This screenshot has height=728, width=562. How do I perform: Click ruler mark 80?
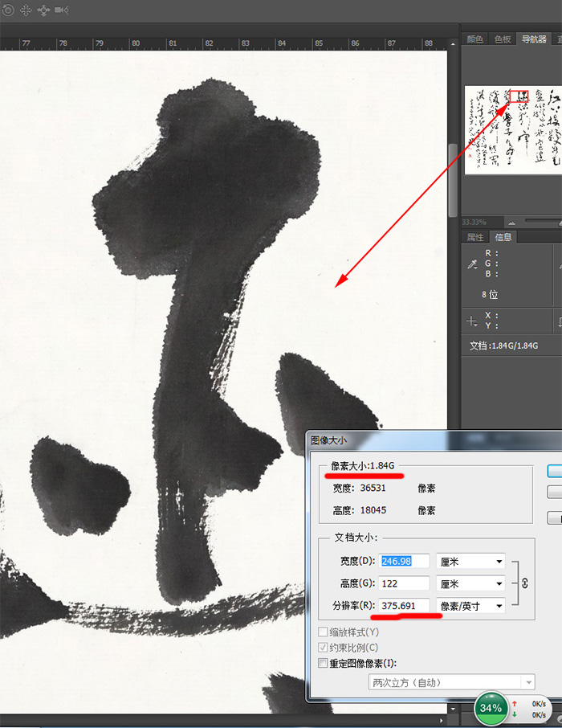click(x=136, y=43)
